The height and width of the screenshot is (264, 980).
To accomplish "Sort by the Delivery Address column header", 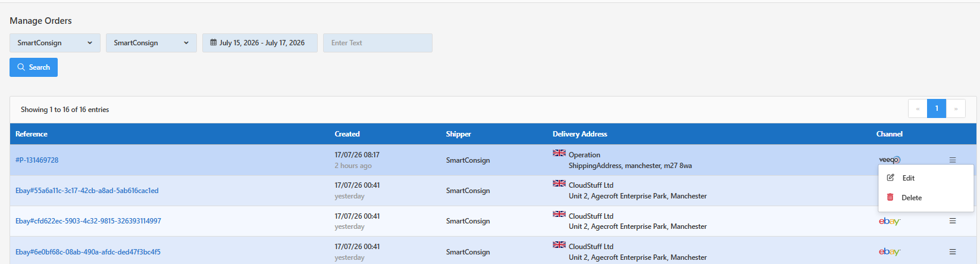I will coord(580,134).
